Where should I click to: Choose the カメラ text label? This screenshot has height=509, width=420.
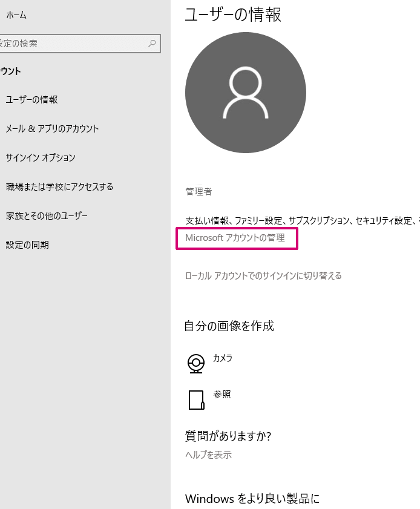coord(223,358)
